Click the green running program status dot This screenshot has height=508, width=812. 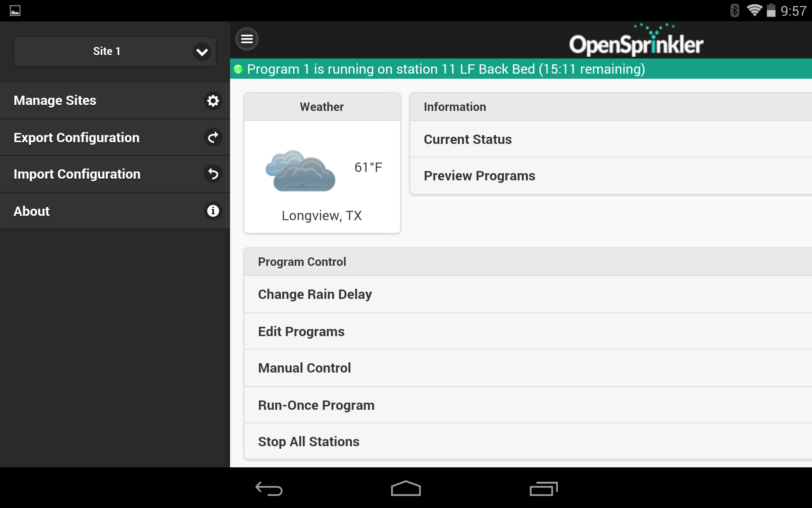tap(239, 69)
